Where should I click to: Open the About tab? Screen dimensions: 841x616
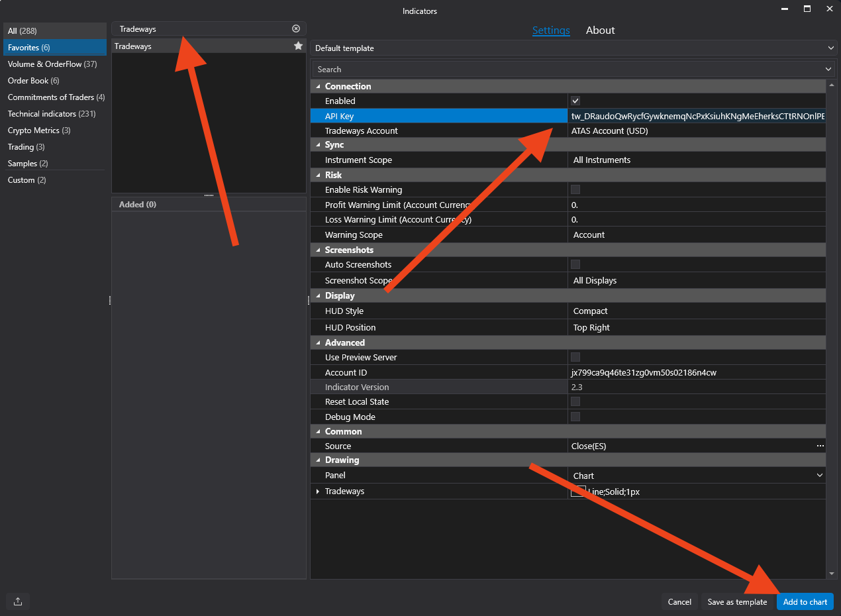[601, 30]
